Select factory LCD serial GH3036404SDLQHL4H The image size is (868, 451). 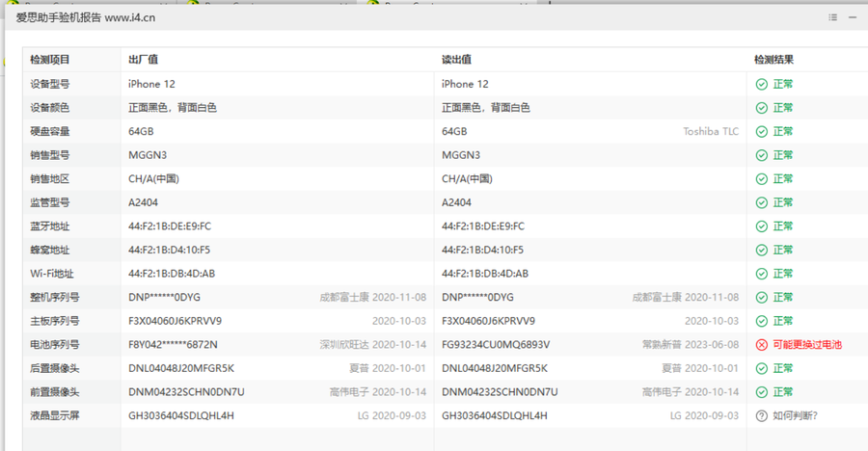(181, 415)
